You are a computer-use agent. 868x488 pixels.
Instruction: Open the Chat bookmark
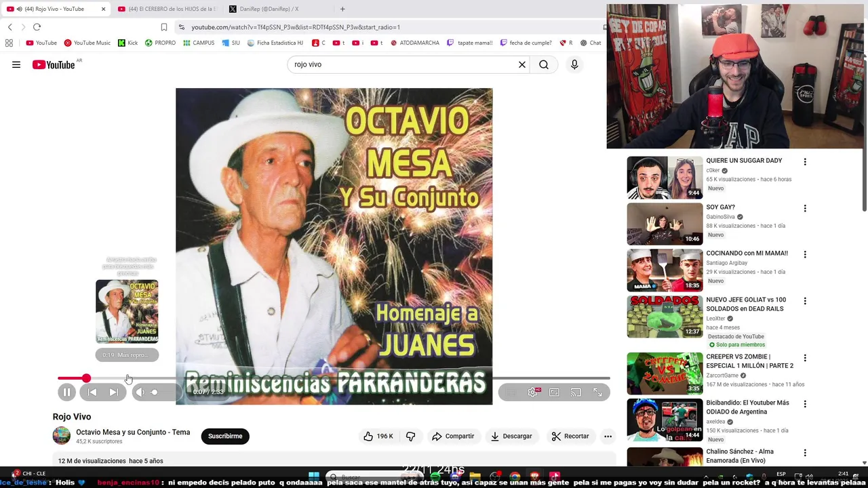(x=591, y=43)
